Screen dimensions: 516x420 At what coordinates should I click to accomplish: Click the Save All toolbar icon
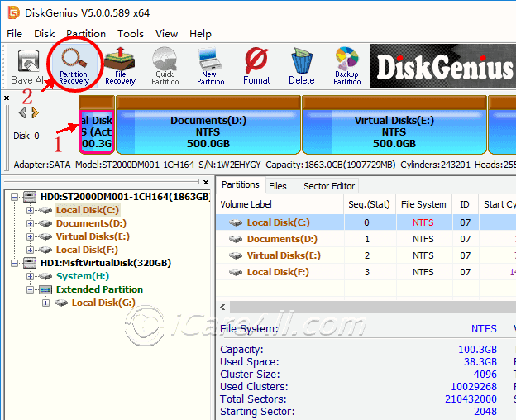tap(28, 67)
